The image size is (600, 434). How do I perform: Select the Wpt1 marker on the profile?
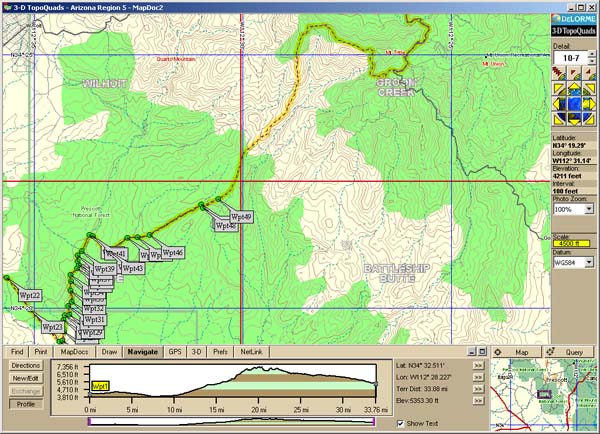(x=100, y=386)
